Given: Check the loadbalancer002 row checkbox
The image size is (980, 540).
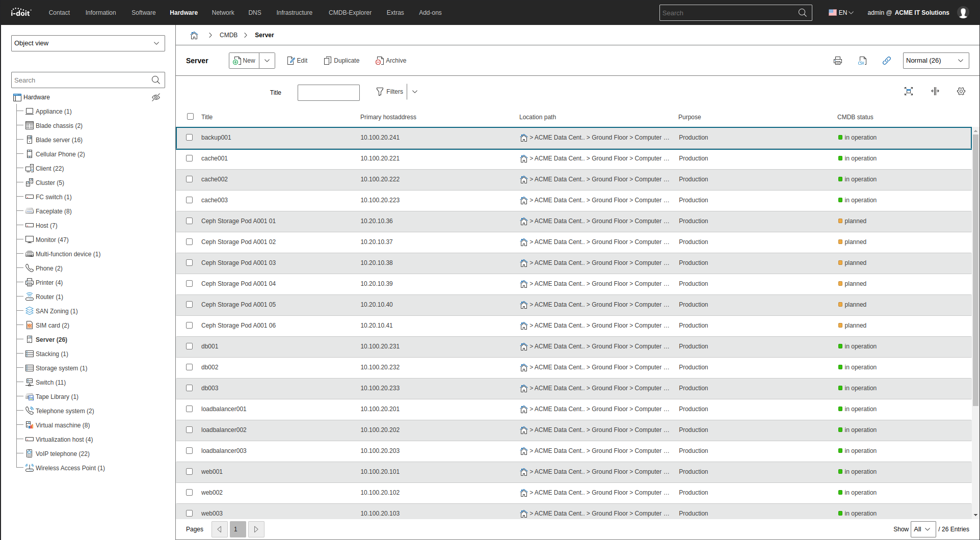Looking at the screenshot, I should point(190,430).
